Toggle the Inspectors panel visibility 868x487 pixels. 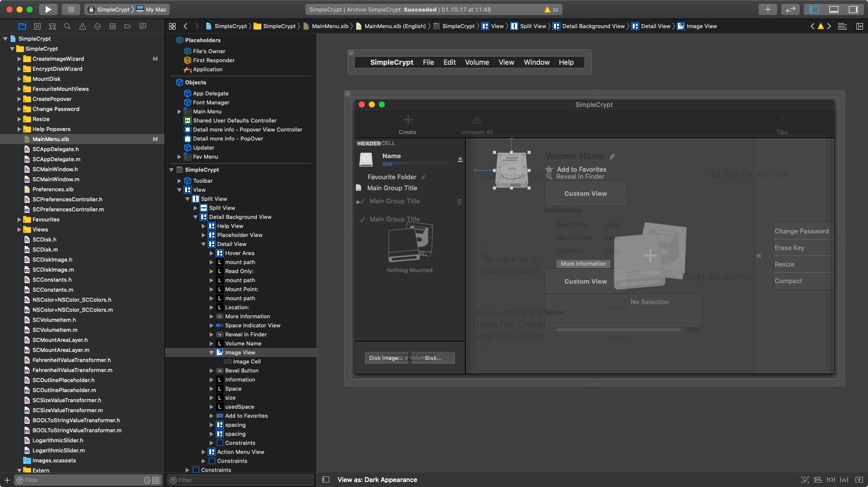853,9
